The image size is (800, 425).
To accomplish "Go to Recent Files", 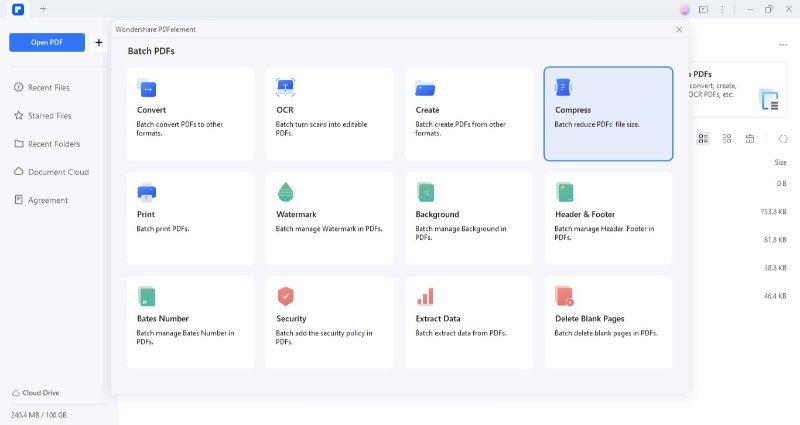I will tap(42, 87).
